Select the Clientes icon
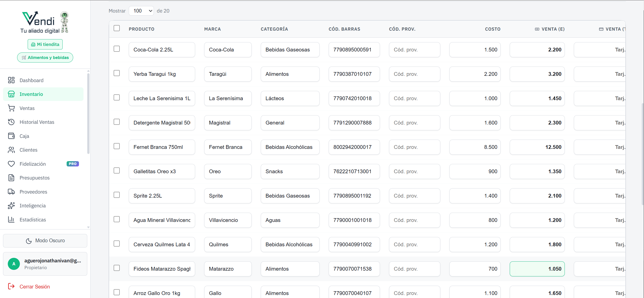 12,150
